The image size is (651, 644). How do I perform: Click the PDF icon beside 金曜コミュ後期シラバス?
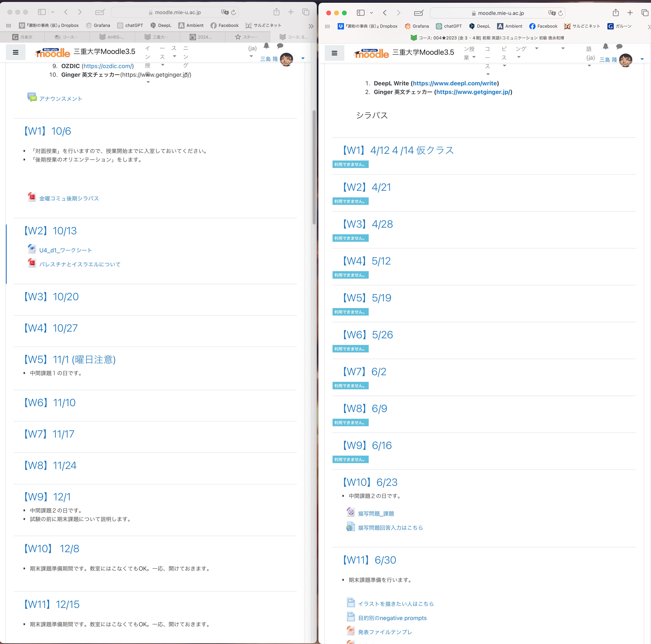[x=32, y=197]
